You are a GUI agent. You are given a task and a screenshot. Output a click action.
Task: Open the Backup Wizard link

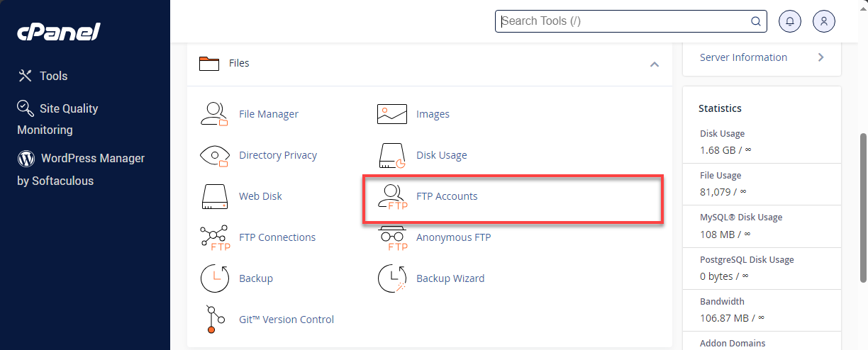pyautogui.click(x=450, y=278)
